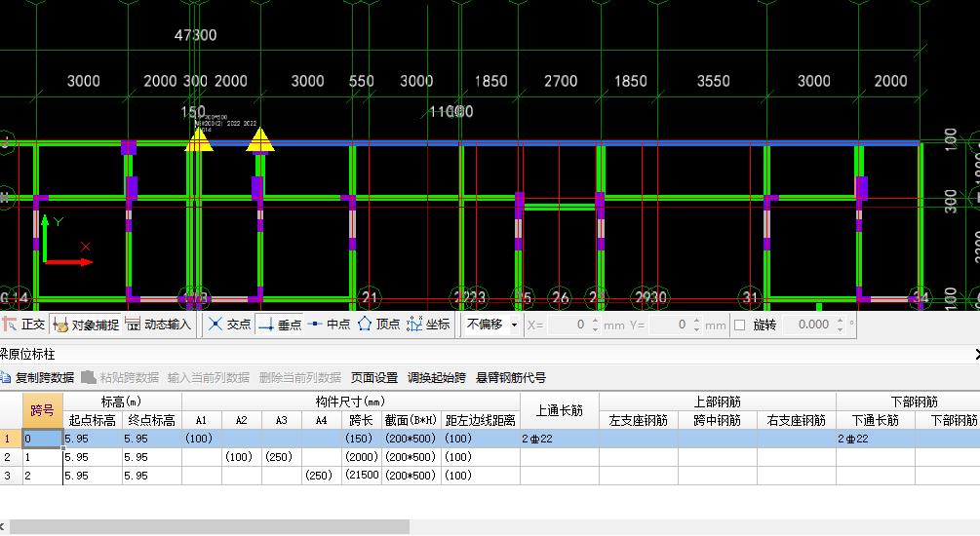Click span length cell (2000) in row 2

tap(361, 457)
